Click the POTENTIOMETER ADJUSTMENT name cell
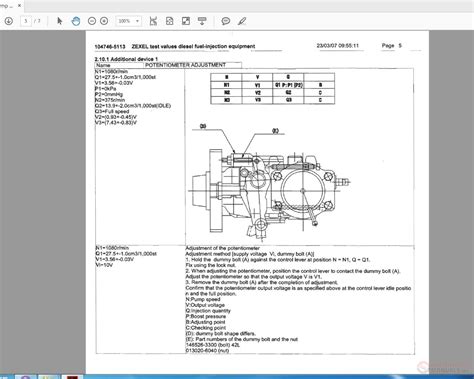The image size is (474, 379). [193, 65]
